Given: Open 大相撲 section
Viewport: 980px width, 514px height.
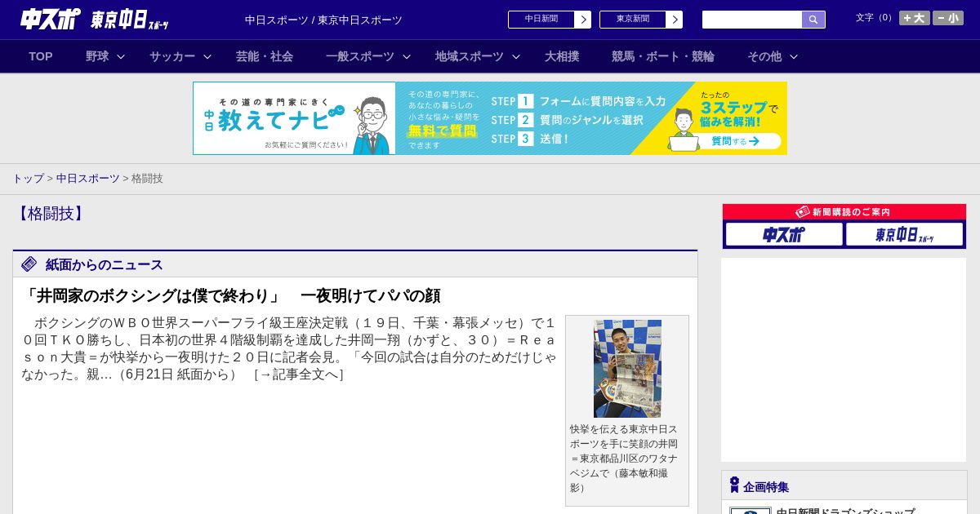Looking at the screenshot, I should click(x=562, y=56).
